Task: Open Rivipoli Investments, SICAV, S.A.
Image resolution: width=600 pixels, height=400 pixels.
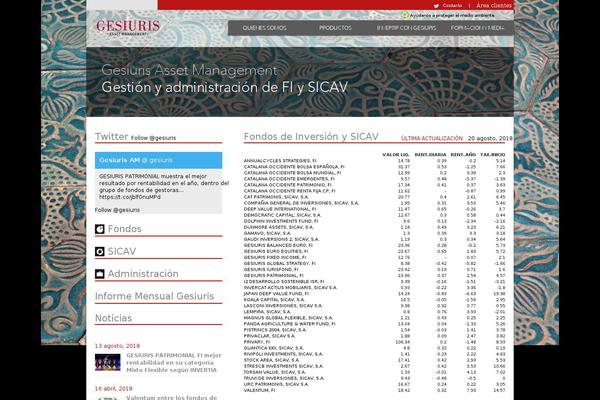Action: pyautogui.click(x=283, y=354)
